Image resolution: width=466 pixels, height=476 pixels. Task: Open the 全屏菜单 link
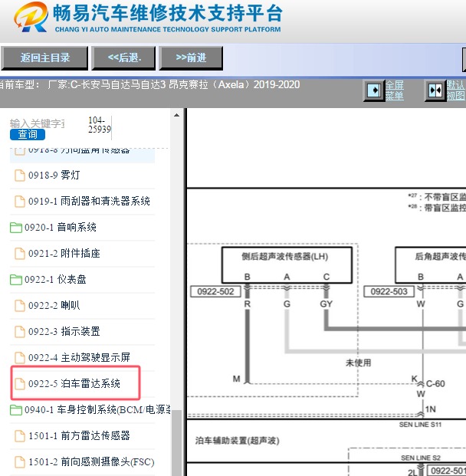395,90
